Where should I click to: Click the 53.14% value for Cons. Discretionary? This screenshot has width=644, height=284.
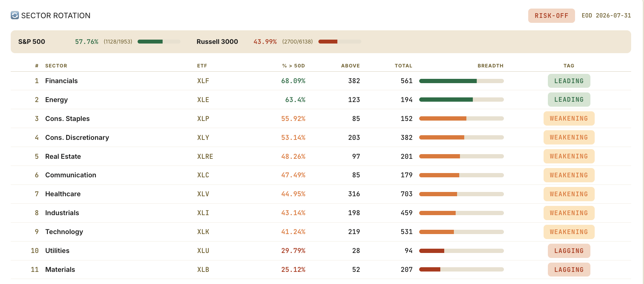pos(293,138)
